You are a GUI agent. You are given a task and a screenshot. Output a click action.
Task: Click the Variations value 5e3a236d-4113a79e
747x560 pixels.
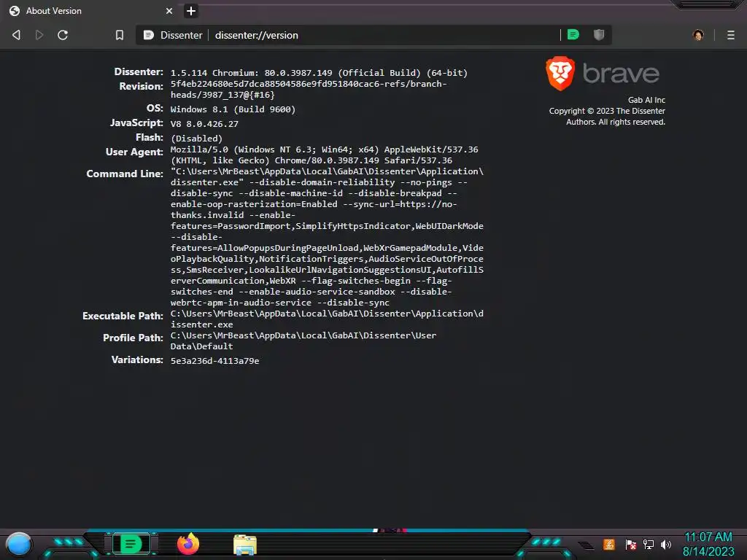coord(215,361)
